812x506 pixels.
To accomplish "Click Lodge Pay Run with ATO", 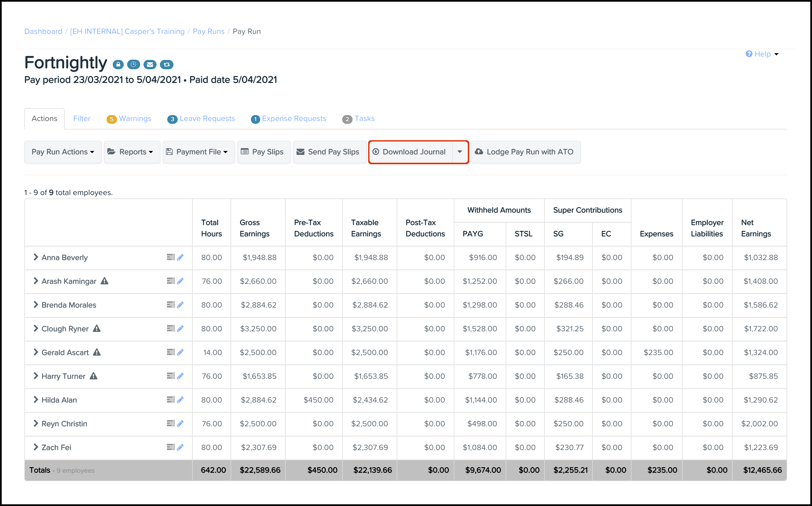I will coord(526,152).
